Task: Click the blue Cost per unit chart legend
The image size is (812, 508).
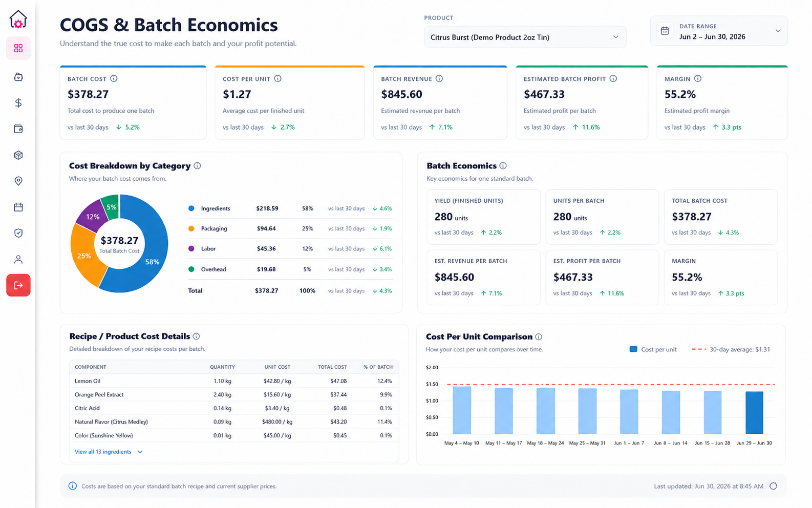Action: point(653,349)
